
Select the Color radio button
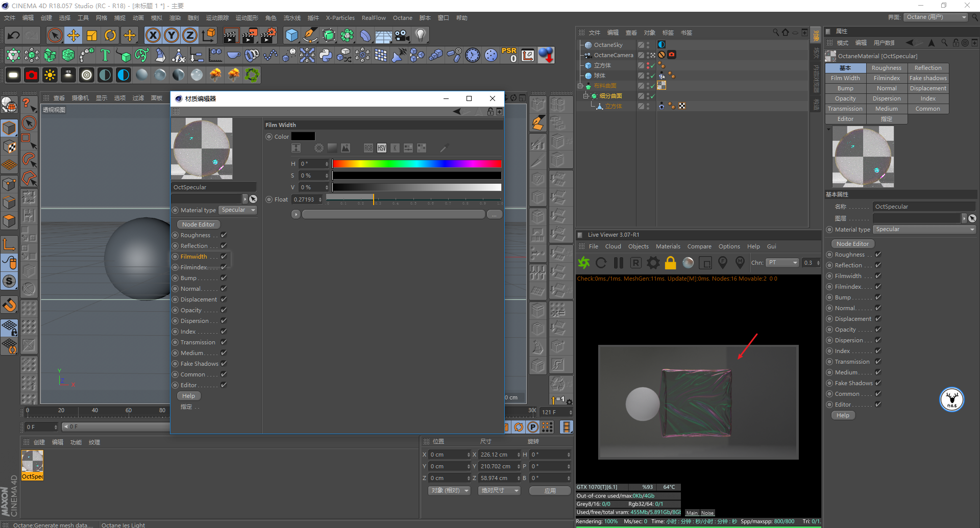click(x=269, y=137)
